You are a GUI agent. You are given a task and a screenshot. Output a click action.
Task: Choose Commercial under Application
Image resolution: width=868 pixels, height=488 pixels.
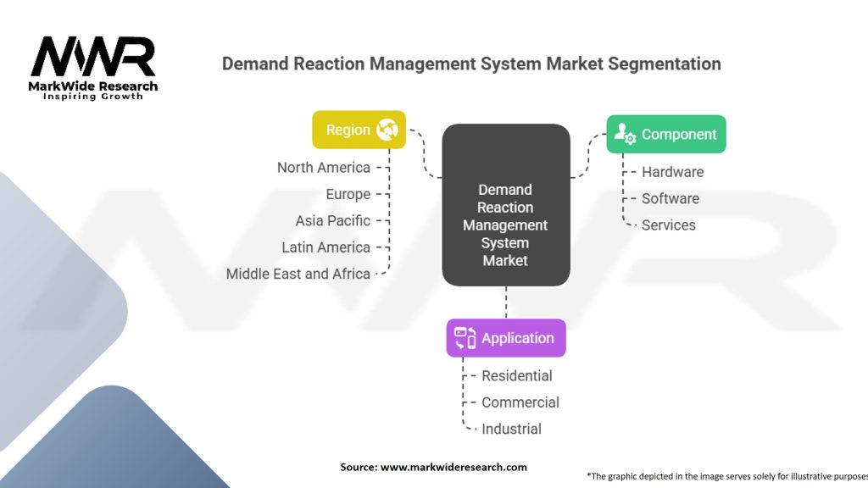(x=520, y=402)
